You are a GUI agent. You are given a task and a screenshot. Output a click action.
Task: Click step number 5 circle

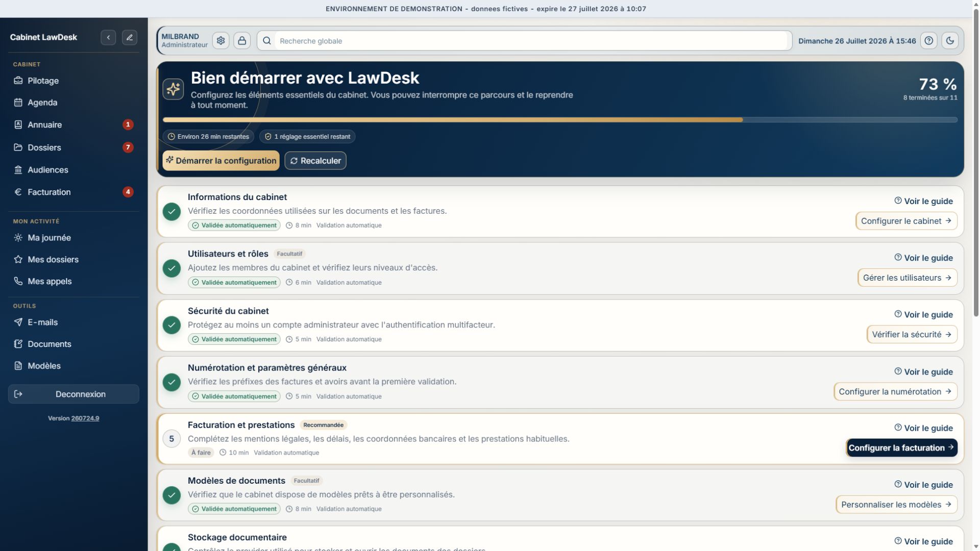(171, 439)
